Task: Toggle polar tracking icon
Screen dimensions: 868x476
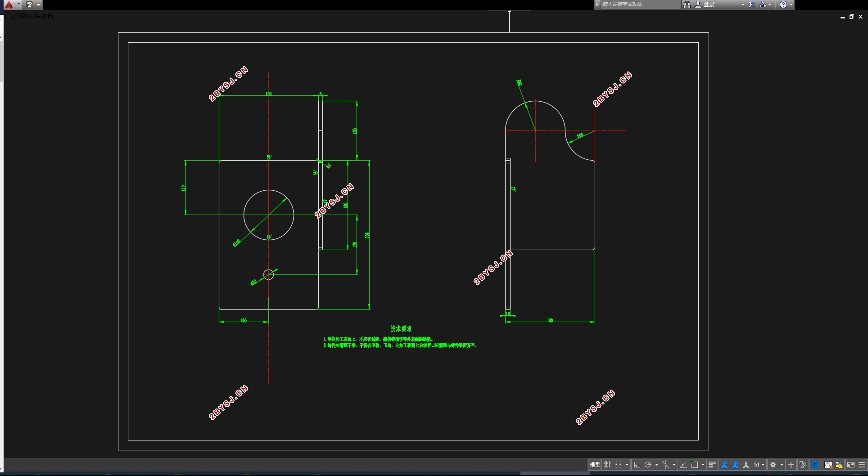Action: 648,465
